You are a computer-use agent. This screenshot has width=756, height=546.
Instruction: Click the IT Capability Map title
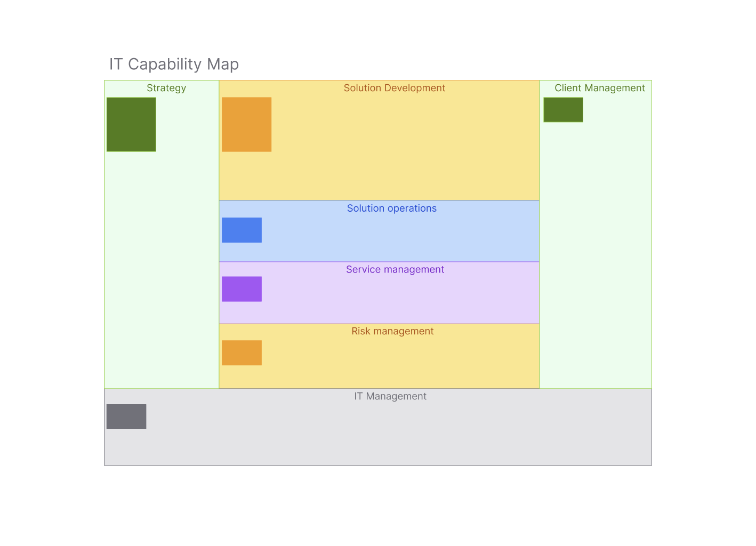click(x=174, y=64)
